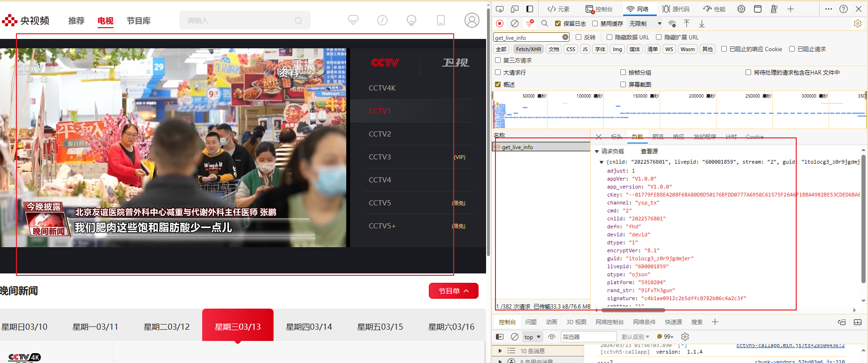
Task: Filter requests by JS type
Action: pyautogui.click(x=585, y=49)
